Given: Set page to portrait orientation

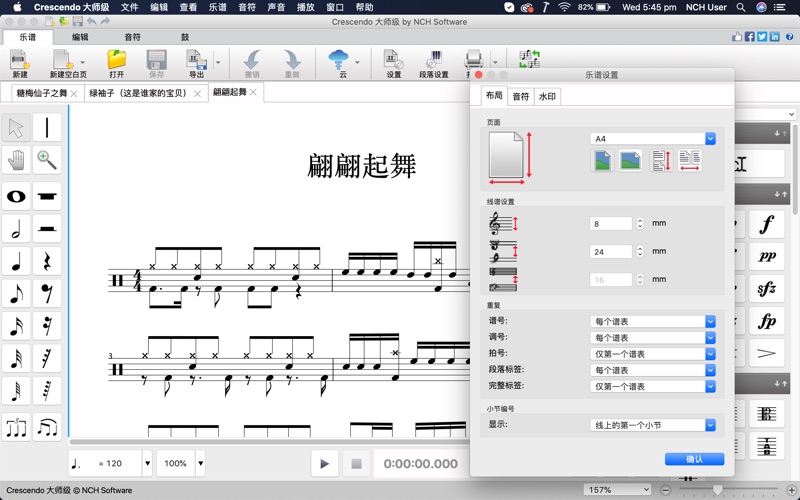Looking at the screenshot, I should pyautogui.click(x=602, y=161).
